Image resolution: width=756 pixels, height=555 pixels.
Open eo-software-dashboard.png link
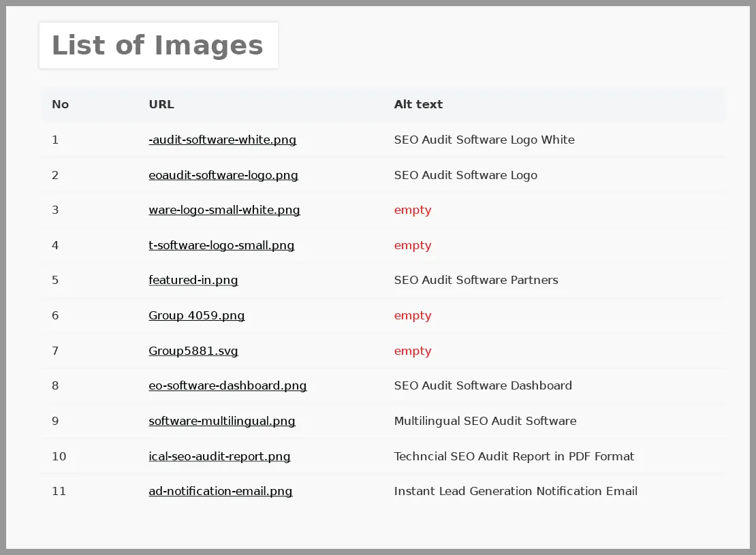227,385
